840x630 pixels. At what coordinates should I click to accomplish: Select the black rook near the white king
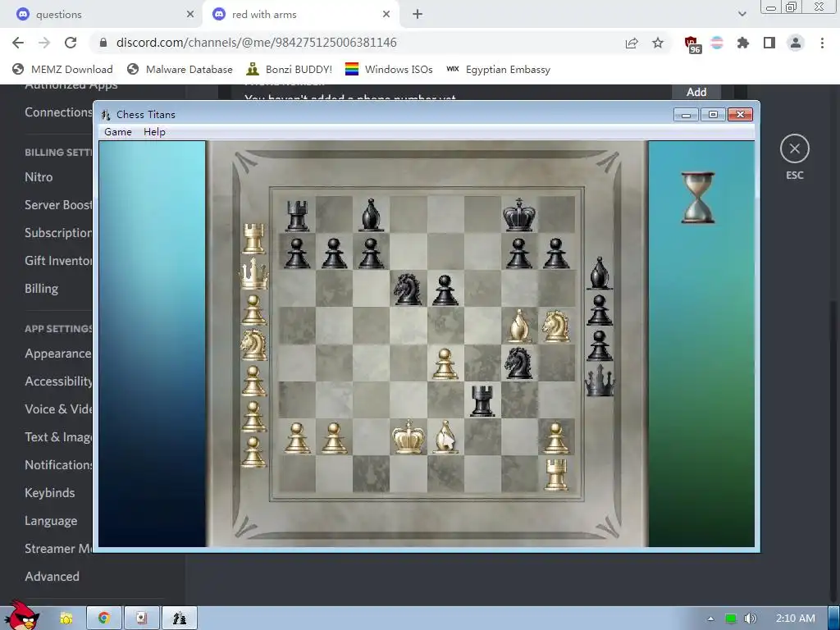(x=482, y=400)
